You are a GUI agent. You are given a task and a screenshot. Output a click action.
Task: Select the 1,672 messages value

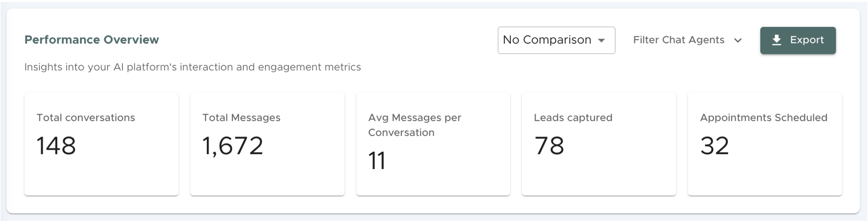pos(233,146)
